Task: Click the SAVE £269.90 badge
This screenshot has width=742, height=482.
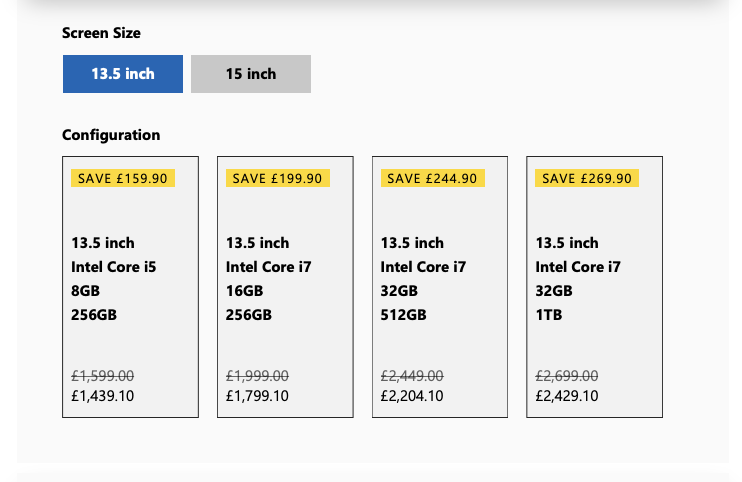Action: [588, 178]
